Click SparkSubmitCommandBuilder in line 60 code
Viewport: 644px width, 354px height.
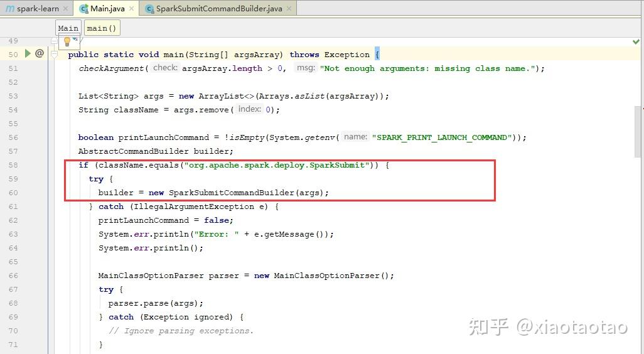231,193
